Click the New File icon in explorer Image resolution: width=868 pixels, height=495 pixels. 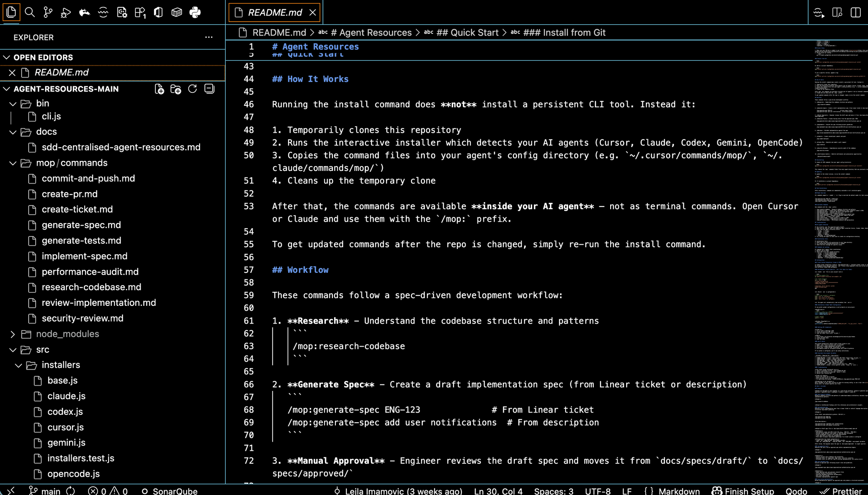159,89
